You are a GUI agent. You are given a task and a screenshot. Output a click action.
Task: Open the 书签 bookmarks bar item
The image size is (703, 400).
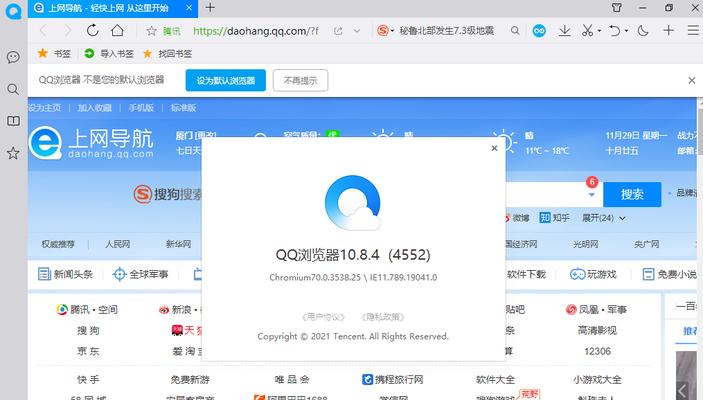pos(54,54)
